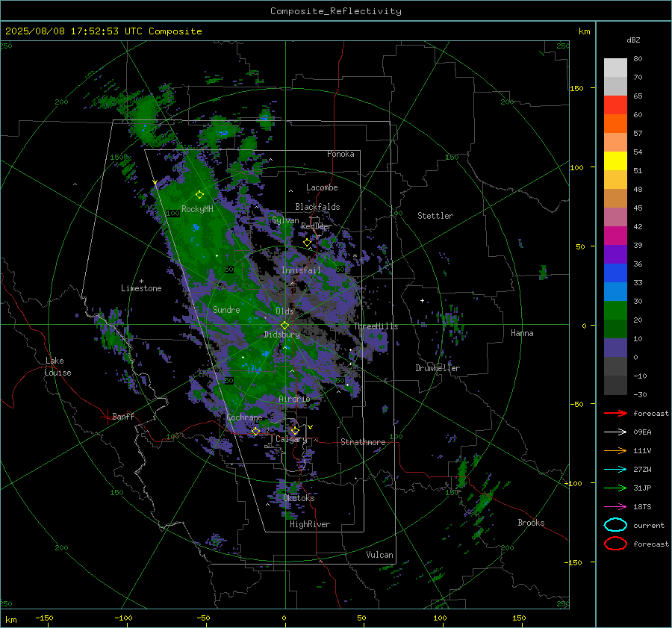This screenshot has height=628, width=672.
Task: Click the asterisk marker above Limestone
Action: click(x=141, y=282)
